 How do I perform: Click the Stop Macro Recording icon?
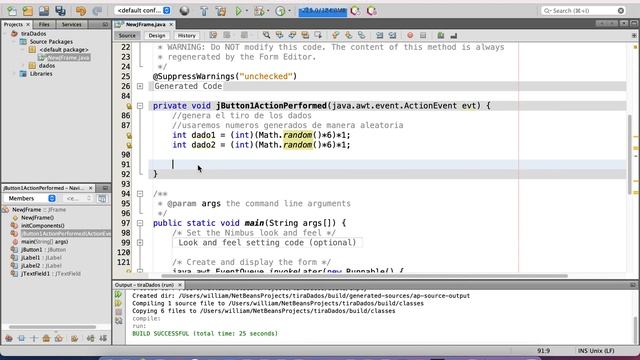pos(423,36)
